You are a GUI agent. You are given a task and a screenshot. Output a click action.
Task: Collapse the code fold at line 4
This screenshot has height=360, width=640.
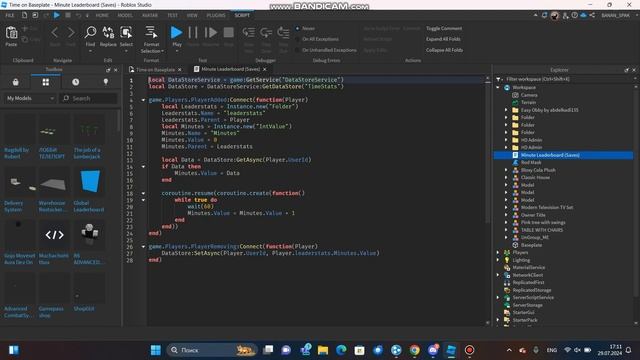tap(143, 100)
